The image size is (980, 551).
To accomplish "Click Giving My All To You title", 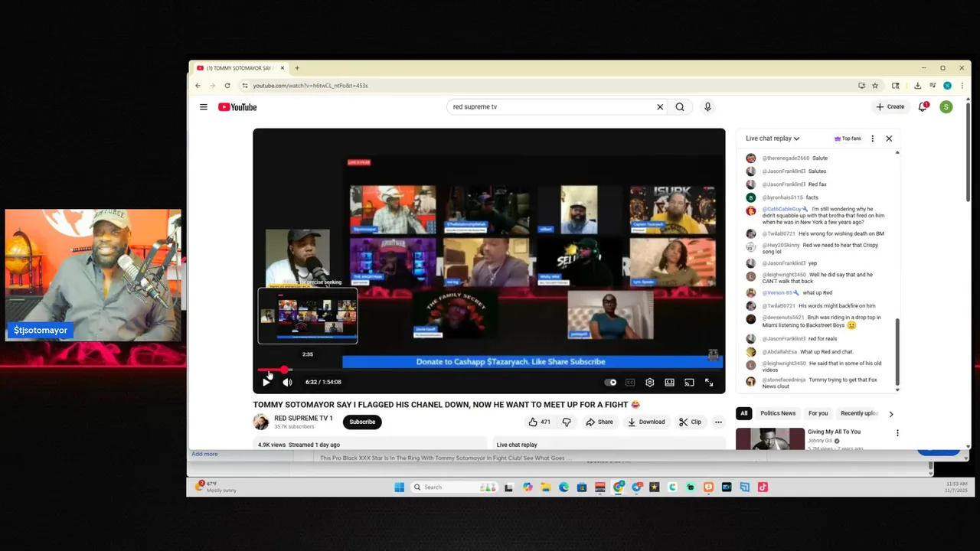I will click(x=834, y=432).
